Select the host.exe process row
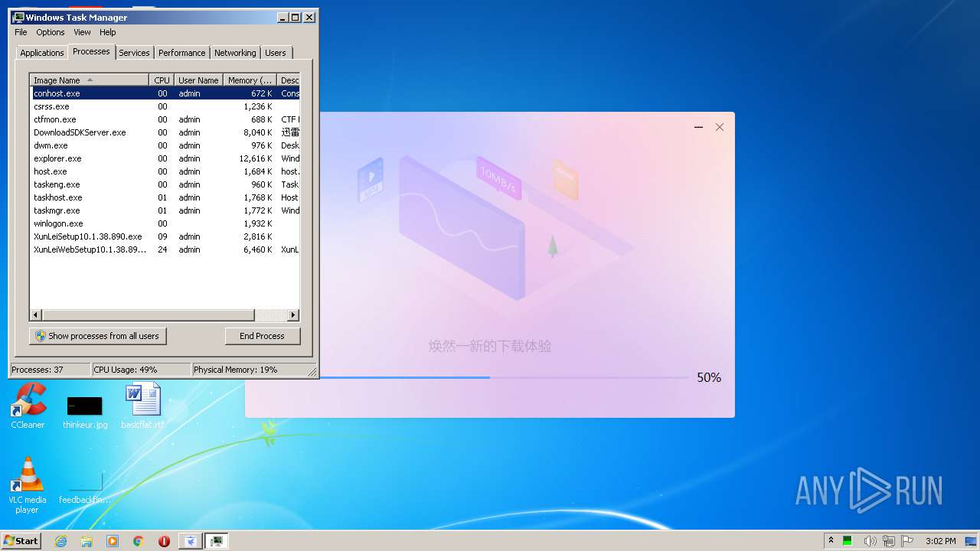The image size is (980, 551). [165, 171]
